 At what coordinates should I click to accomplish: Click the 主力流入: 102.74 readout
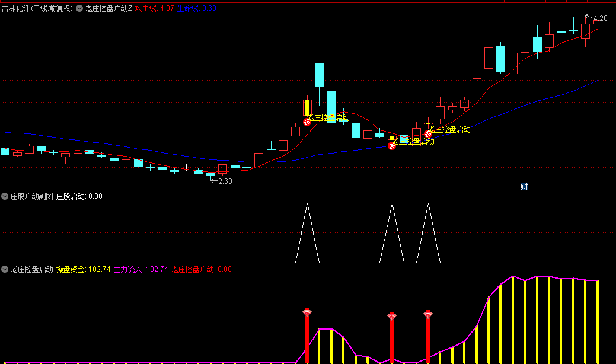(x=141, y=269)
